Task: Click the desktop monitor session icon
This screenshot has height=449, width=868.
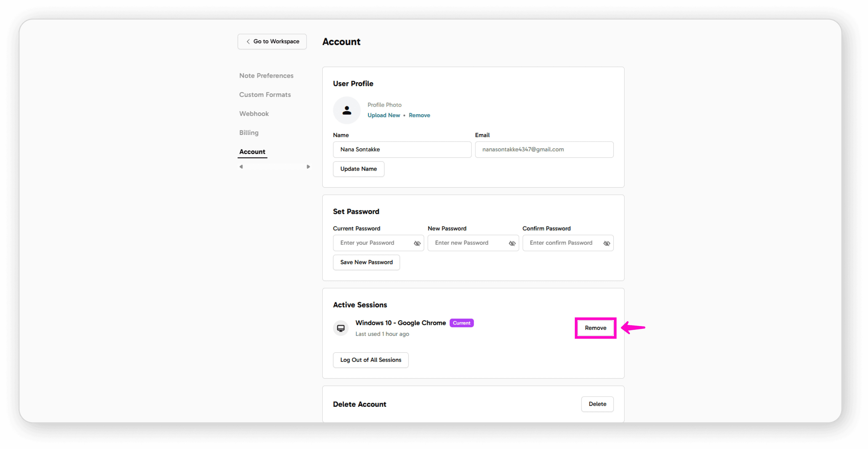Action: point(341,328)
